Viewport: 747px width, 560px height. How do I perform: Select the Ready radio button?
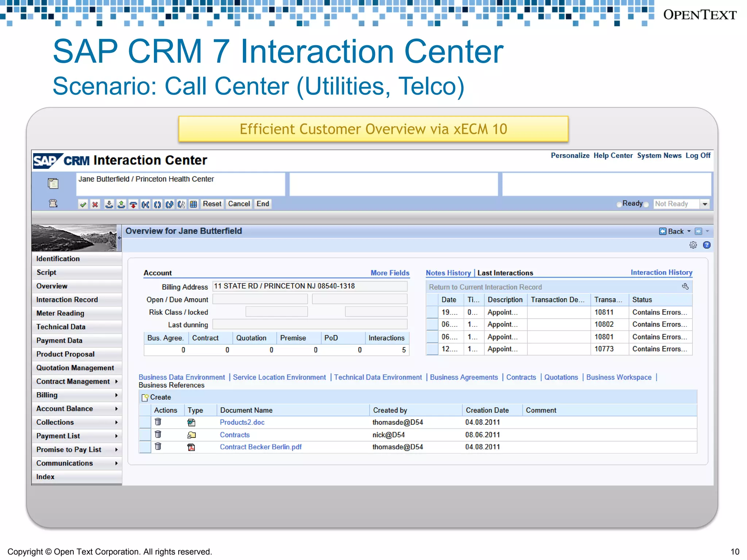point(619,204)
